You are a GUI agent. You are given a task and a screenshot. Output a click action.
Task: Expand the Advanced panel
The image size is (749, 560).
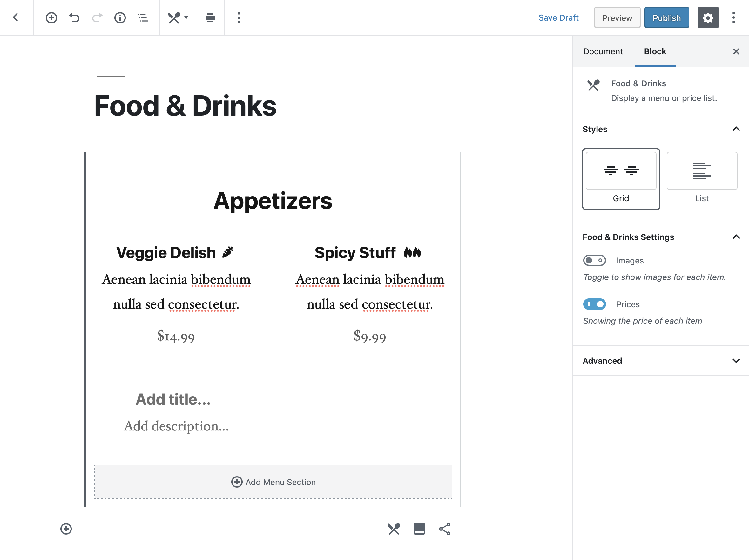click(x=736, y=361)
